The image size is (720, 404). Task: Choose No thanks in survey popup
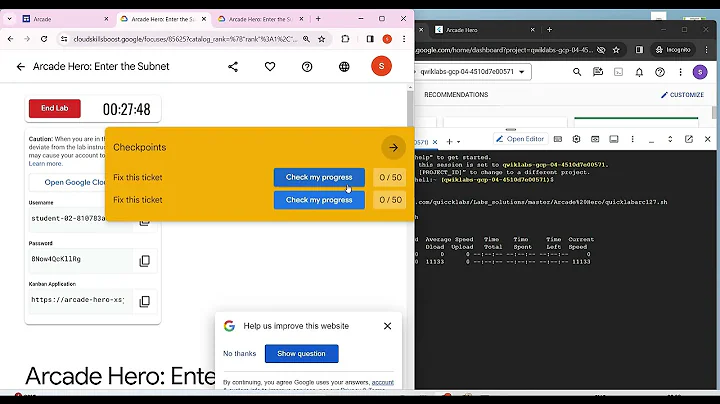(239, 354)
